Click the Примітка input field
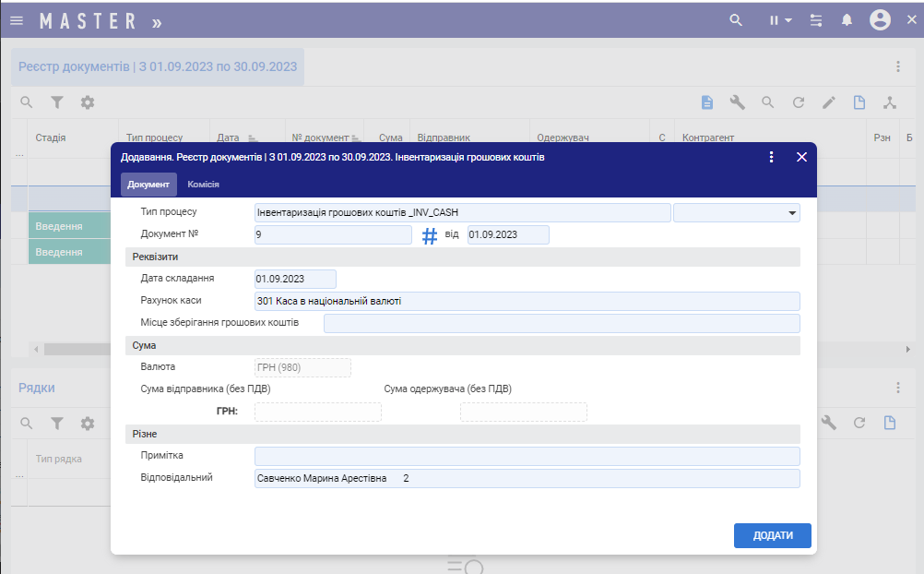 [527, 456]
